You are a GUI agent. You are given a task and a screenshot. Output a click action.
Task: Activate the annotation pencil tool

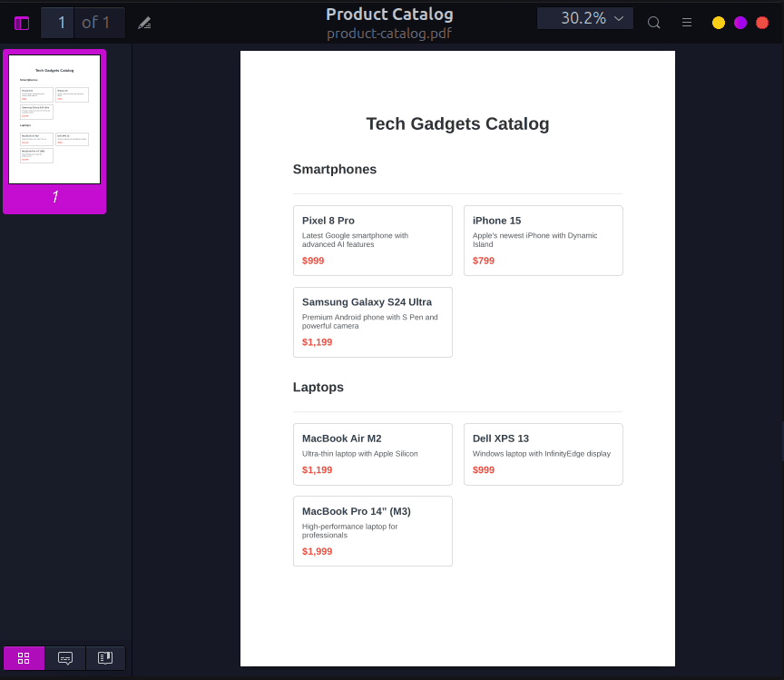pyautogui.click(x=144, y=22)
